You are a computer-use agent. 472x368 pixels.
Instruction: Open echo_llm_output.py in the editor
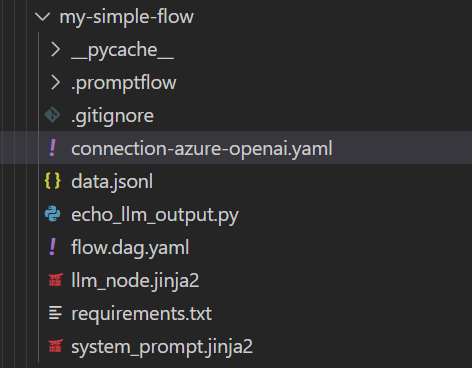[x=155, y=215]
